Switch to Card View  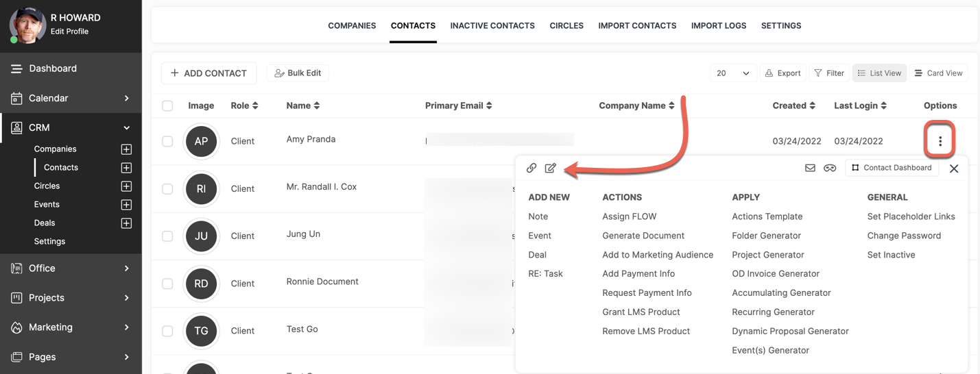tap(938, 73)
